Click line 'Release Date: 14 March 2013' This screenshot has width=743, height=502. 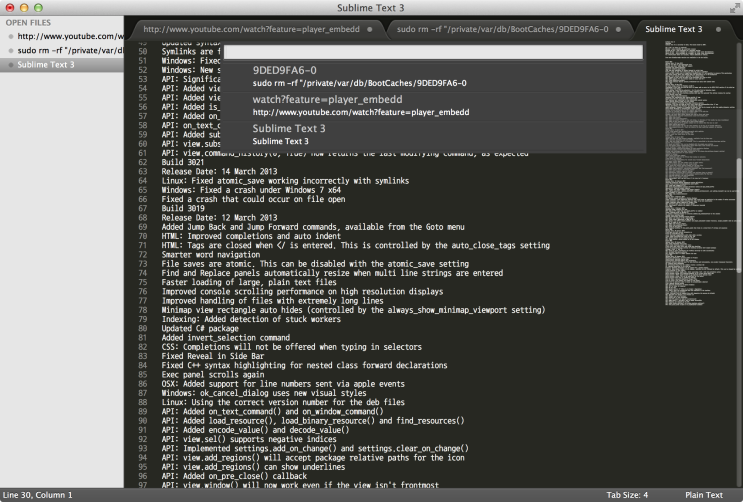(219, 172)
